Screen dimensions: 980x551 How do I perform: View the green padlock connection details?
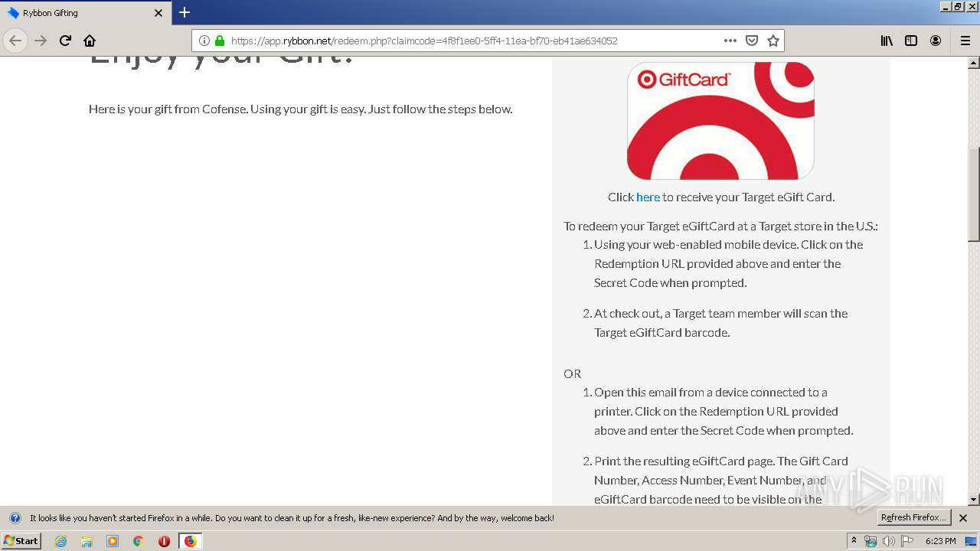(x=220, y=41)
